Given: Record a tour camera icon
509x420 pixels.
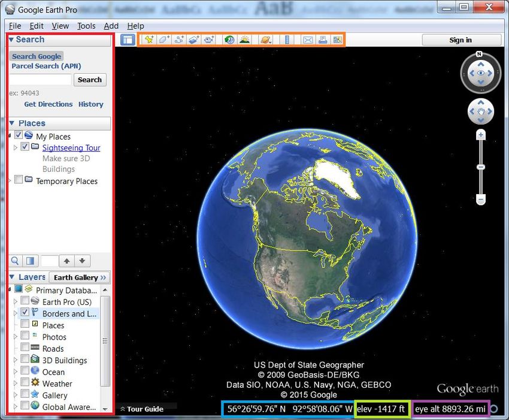Looking at the screenshot, I should click(x=209, y=40).
